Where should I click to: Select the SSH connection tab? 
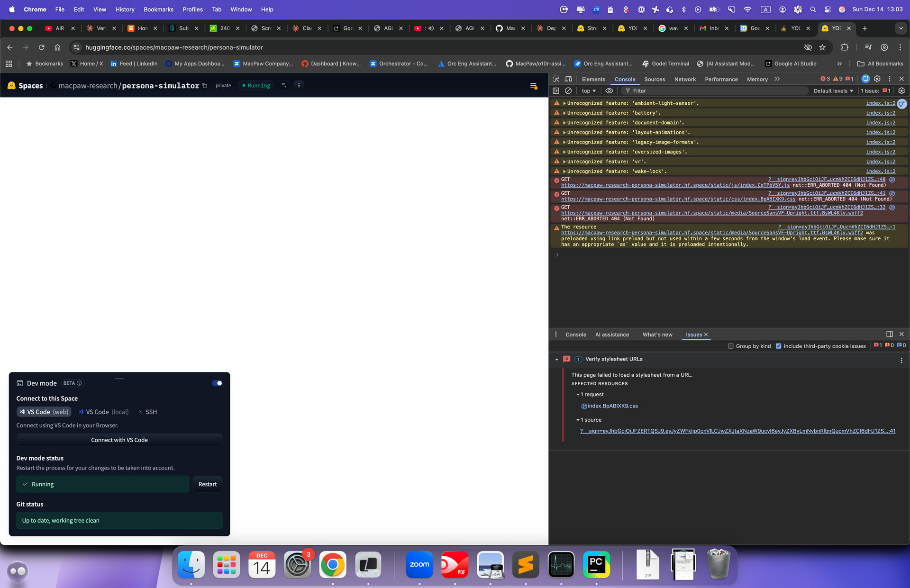[148, 412]
